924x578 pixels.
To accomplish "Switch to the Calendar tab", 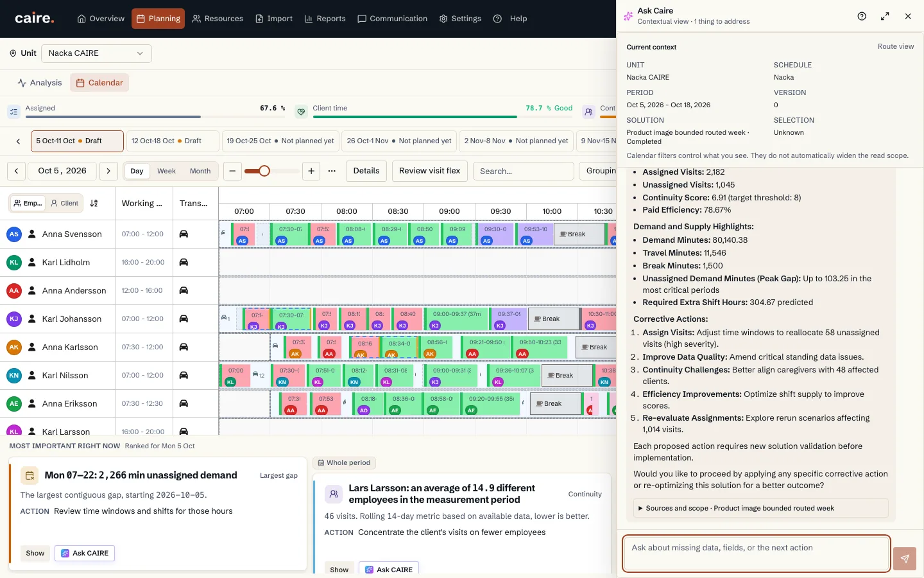I will [99, 83].
